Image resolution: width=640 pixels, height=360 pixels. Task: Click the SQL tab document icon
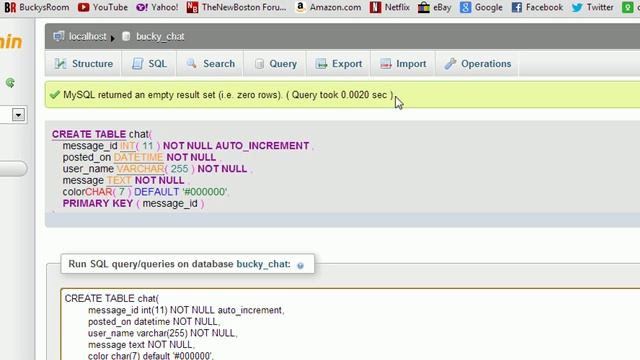[x=138, y=64]
